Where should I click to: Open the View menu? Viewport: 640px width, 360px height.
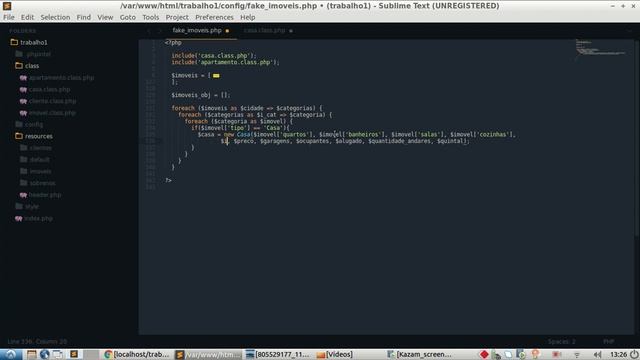tap(105, 17)
